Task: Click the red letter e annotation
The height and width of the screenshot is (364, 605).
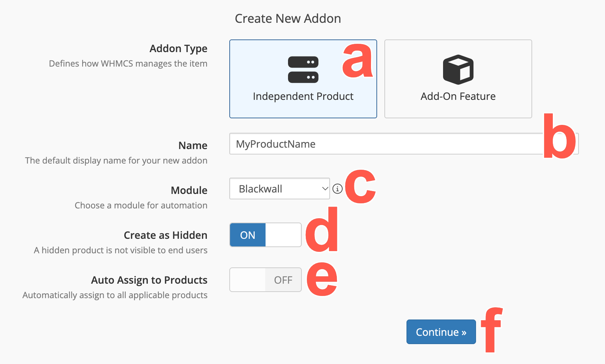Action: coord(322,278)
